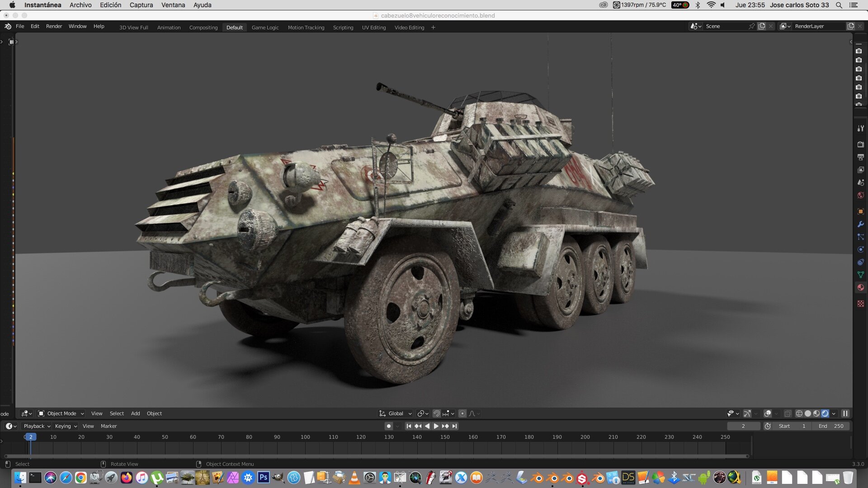The image size is (868, 488).
Task: Open the Object Mode dropdown
Action: pyautogui.click(x=61, y=413)
